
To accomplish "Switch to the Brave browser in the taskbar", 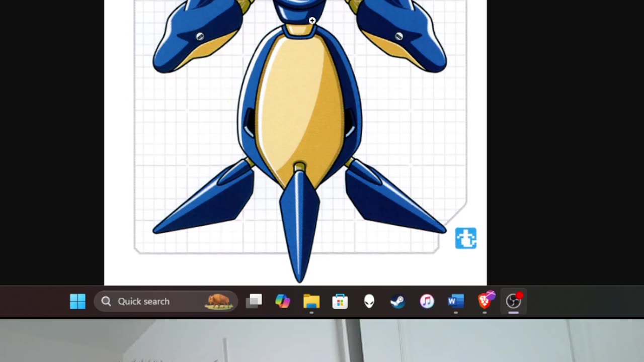I will (x=485, y=301).
